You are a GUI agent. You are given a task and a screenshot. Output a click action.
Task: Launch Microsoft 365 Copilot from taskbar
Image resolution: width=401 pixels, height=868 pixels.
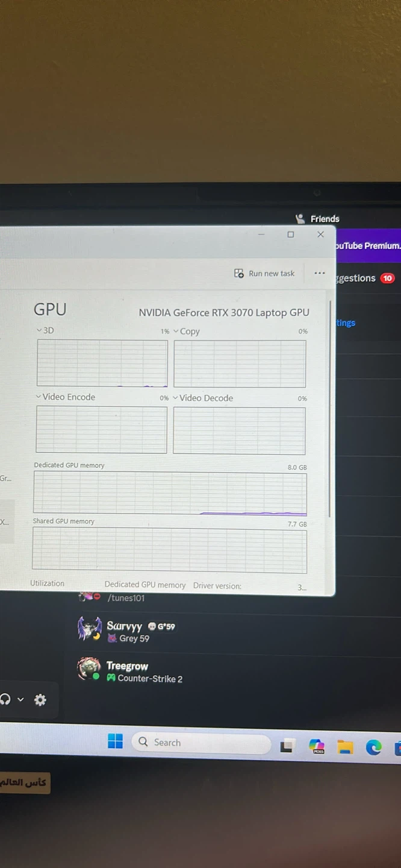[317, 746]
